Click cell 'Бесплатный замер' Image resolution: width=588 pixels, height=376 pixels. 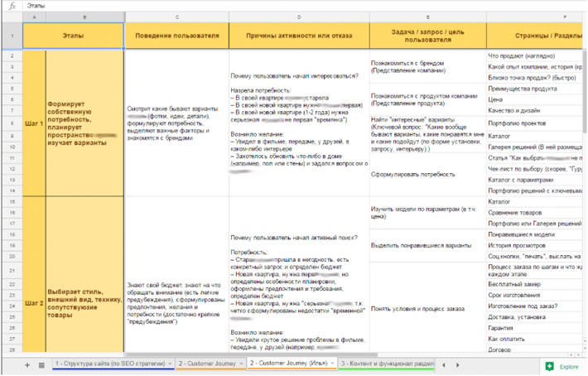point(534,285)
